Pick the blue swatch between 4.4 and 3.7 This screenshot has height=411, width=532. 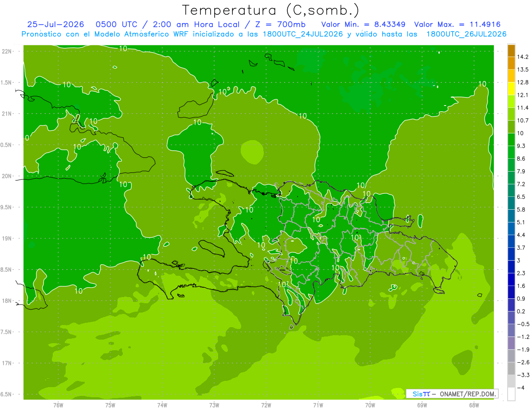click(511, 241)
